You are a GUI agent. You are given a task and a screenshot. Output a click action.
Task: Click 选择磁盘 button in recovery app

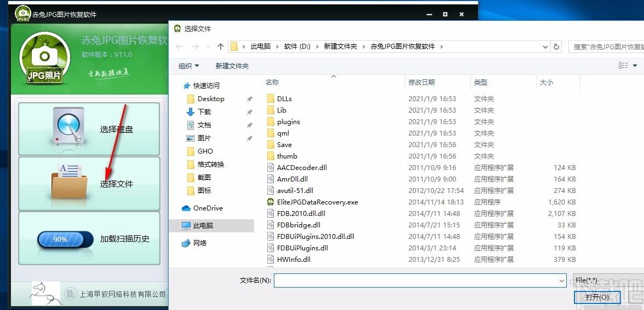coord(89,129)
